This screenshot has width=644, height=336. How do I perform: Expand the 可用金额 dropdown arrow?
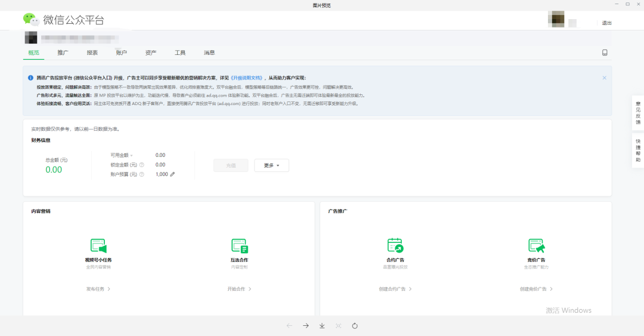click(x=132, y=155)
